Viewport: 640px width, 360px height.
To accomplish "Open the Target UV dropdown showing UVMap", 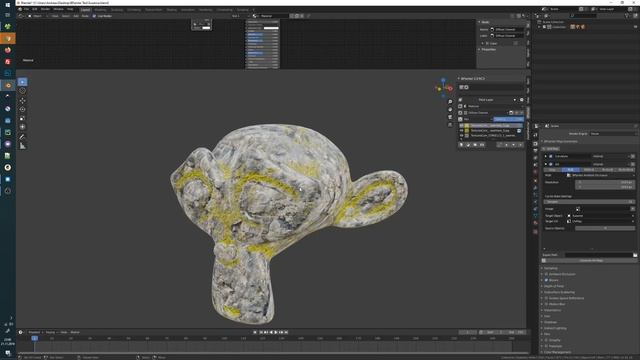I will (x=601, y=222).
